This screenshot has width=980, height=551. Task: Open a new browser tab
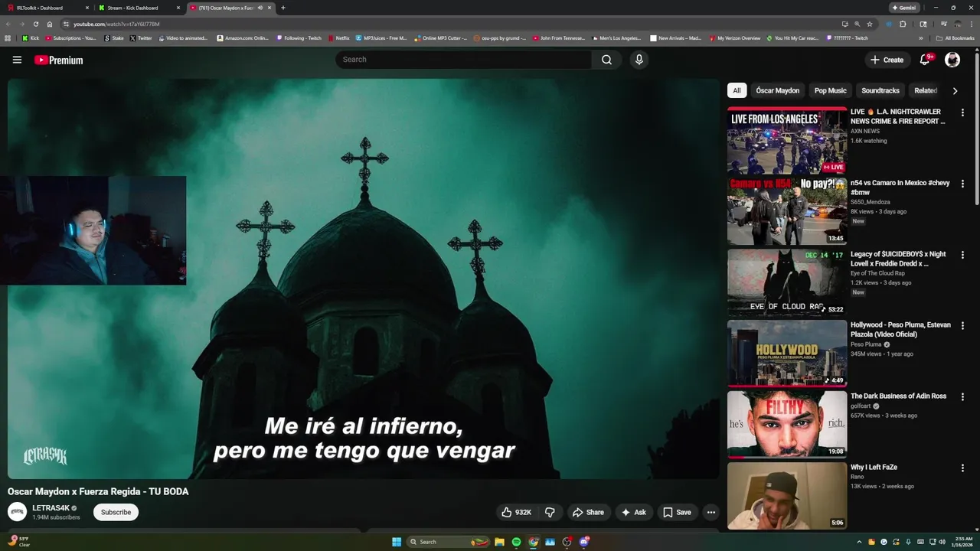(x=283, y=8)
